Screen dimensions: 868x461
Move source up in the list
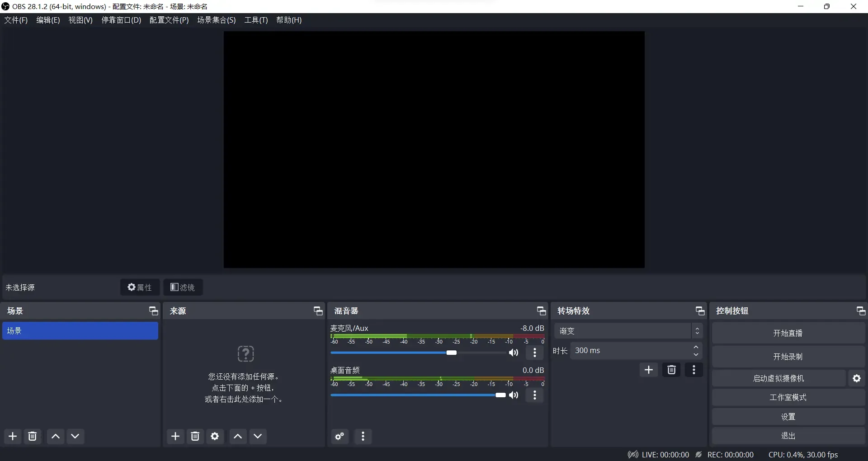point(238,436)
